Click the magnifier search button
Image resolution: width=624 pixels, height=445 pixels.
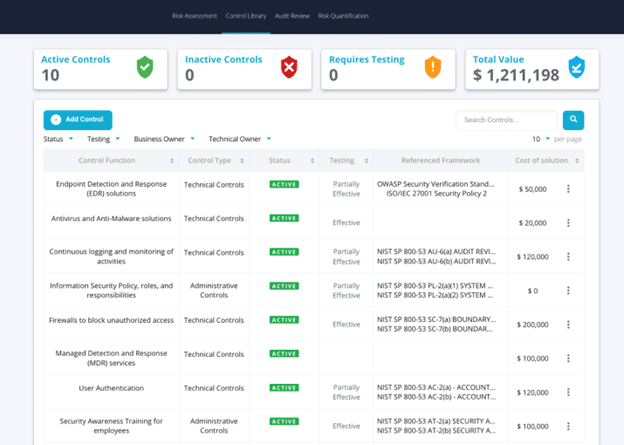coord(573,120)
